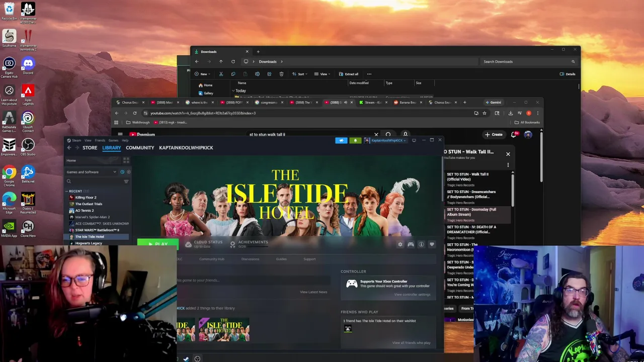
Task: Click Gemini button in Chrome
Action: click(493, 103)
